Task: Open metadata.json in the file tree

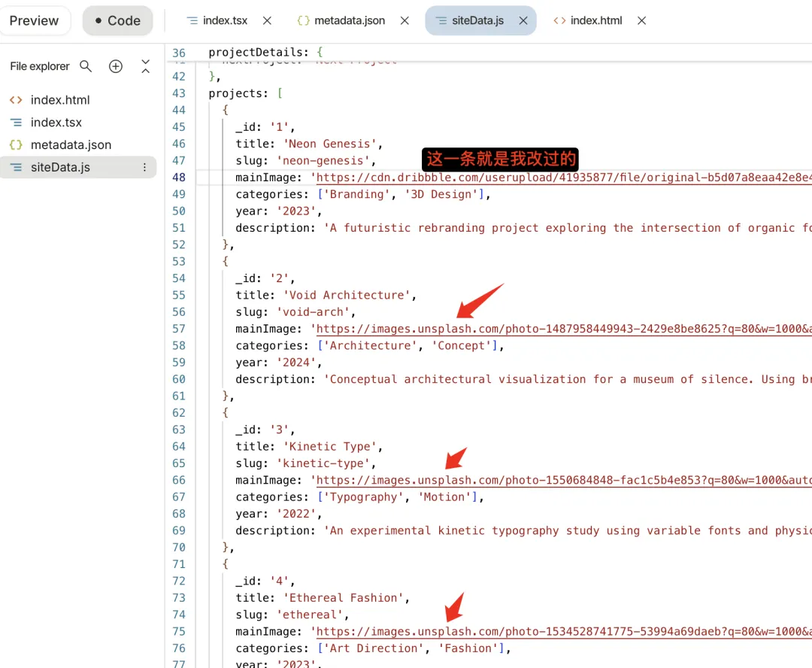Action: coord(71,145)
